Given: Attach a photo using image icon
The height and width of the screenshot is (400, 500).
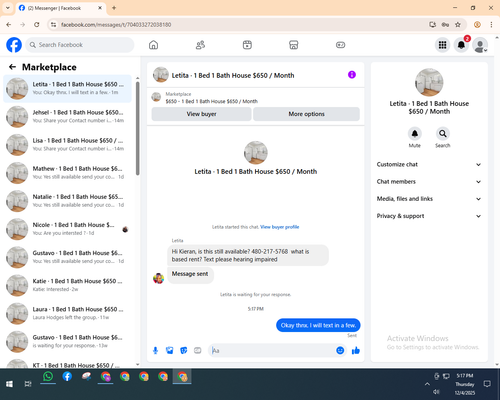Looking at the screenshot, I should pos(170,350).
